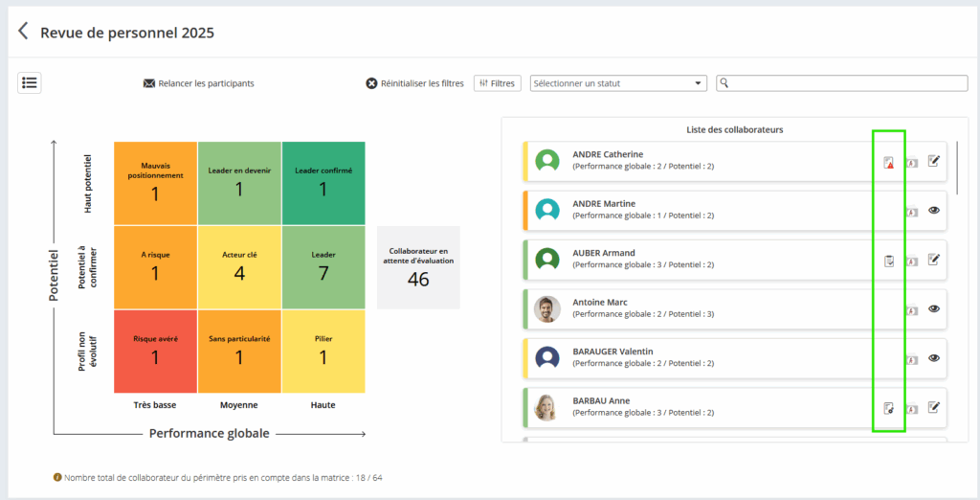Click 'Relancer les participants'
The image size is (980, 500).
coord(199,83)
